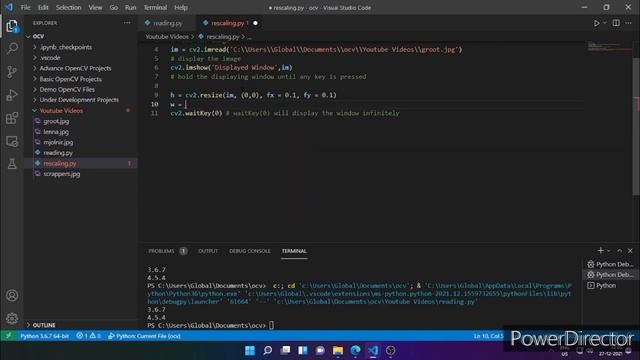Image resolution: width=640 pixels, height=360 pixels.
Task: Open scrappers.jpg in the explorer
Action: (61, 174)
